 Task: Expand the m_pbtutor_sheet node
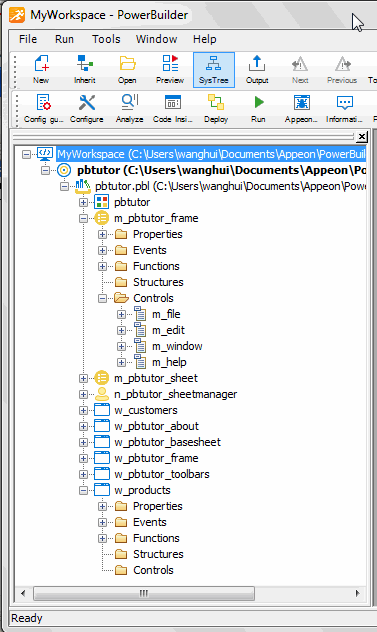(83, 378)
